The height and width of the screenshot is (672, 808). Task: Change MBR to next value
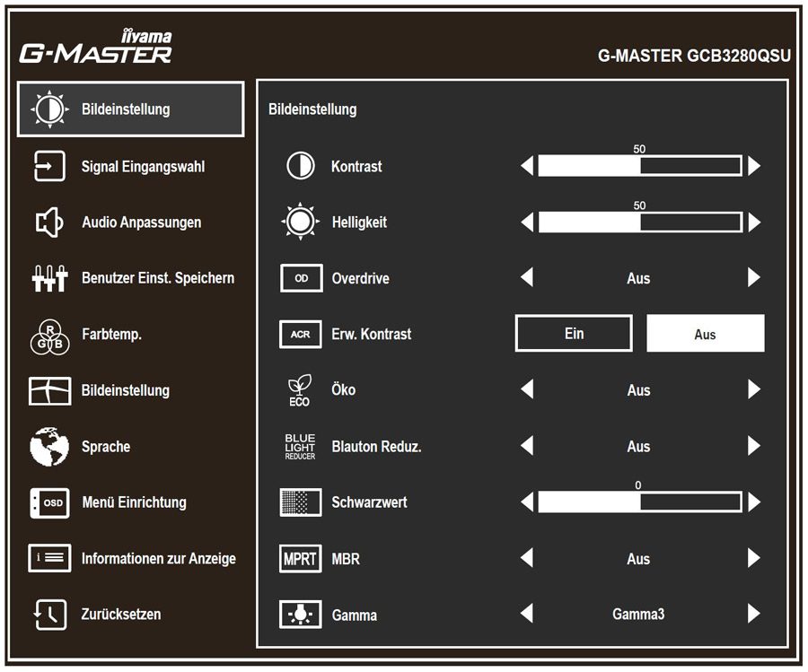click(754, 558)
